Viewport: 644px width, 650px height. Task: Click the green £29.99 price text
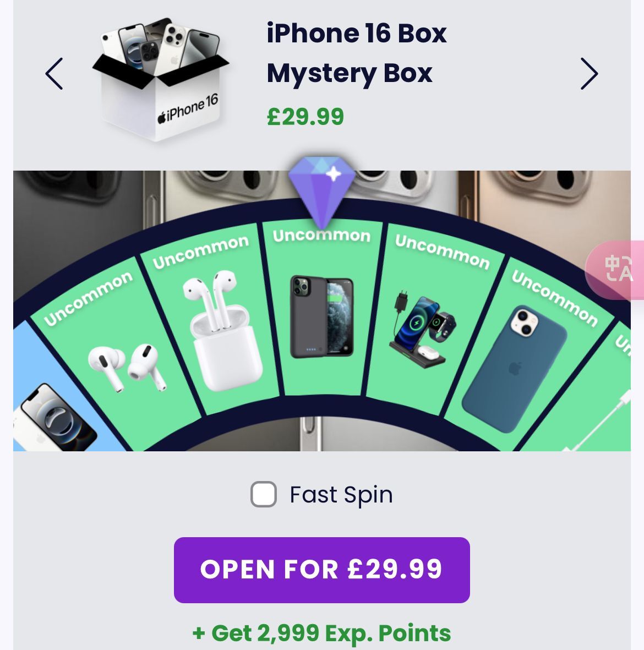[x=305, y=117]
